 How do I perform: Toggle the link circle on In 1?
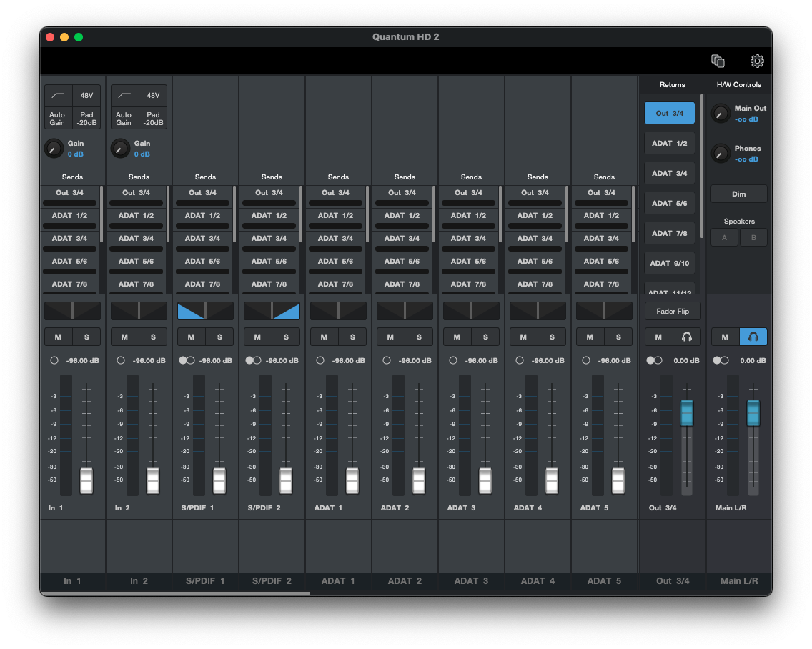[x=54, y=360]
